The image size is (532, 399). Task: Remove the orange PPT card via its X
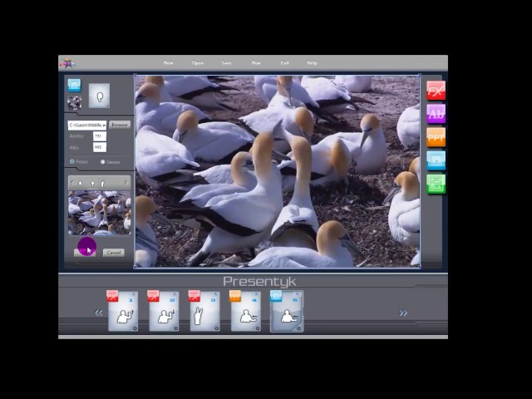pos(257,294)
